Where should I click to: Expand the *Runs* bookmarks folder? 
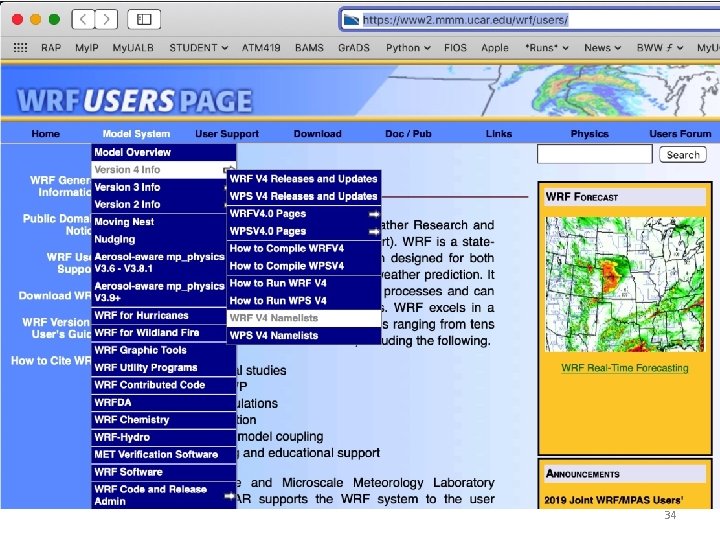coord(547,48)
